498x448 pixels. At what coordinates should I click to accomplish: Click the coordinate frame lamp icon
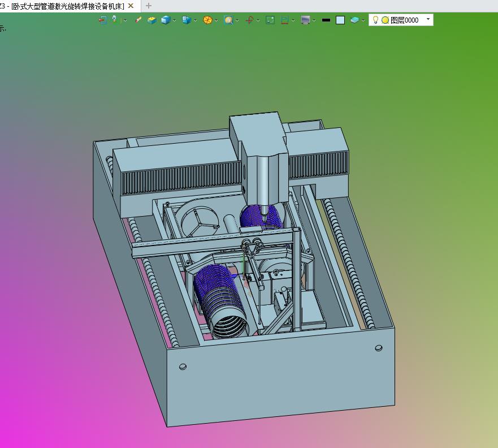(x=114, y=20)
